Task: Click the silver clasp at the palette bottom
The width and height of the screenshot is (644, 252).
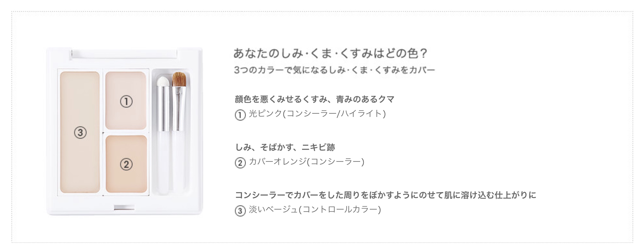Action: [x=124, y=208]
